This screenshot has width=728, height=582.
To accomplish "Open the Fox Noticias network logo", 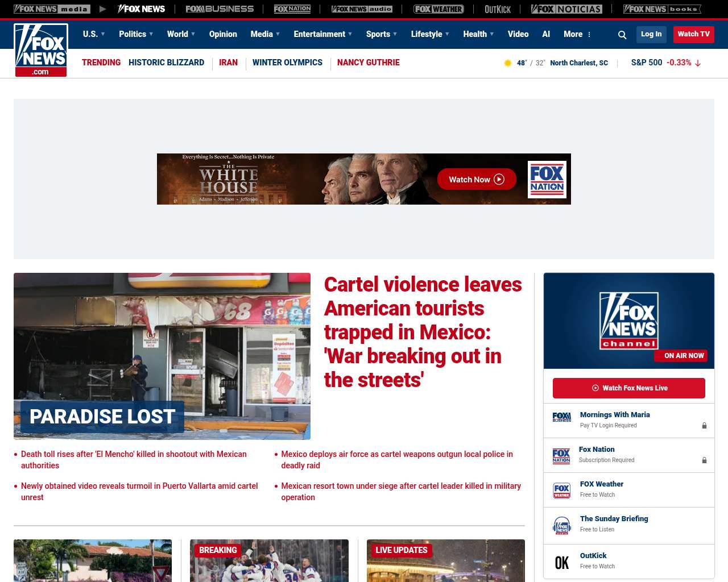I will pos(566,9).
